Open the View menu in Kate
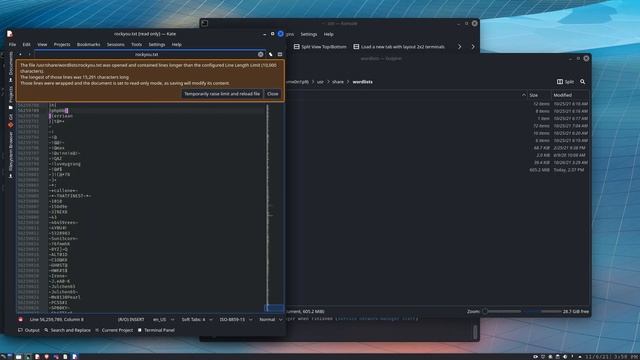Screen dimensions: 640x360 tap(42, 44)
